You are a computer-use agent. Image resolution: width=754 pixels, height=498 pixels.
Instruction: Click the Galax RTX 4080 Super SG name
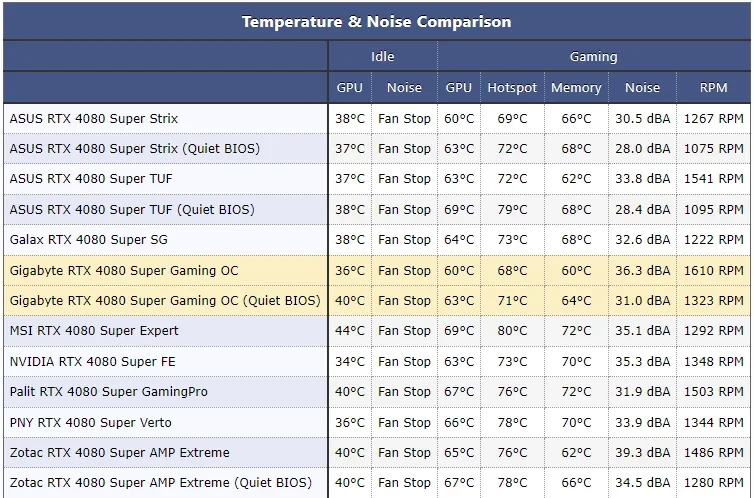coord(88,239)
